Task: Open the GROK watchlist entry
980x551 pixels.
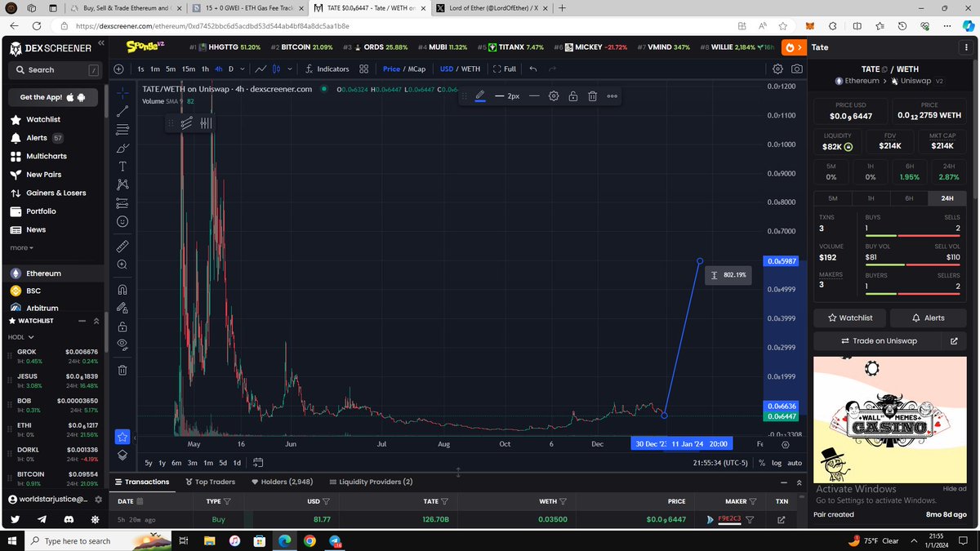Action: 54,356
